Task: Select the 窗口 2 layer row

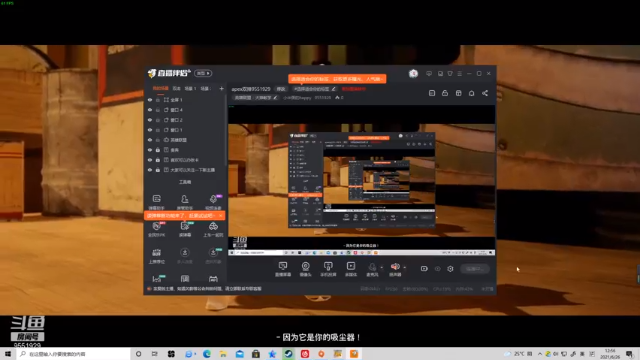Action: tap(186, 120)
